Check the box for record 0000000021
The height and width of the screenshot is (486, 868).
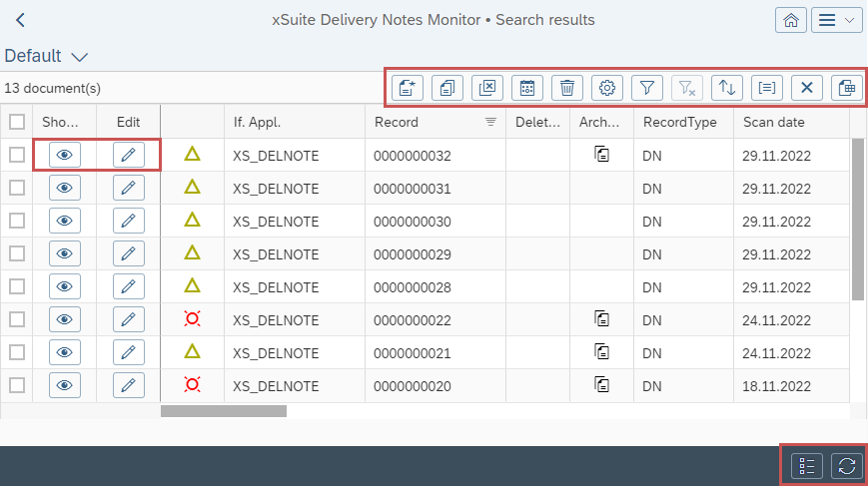[x=17, y=352]
